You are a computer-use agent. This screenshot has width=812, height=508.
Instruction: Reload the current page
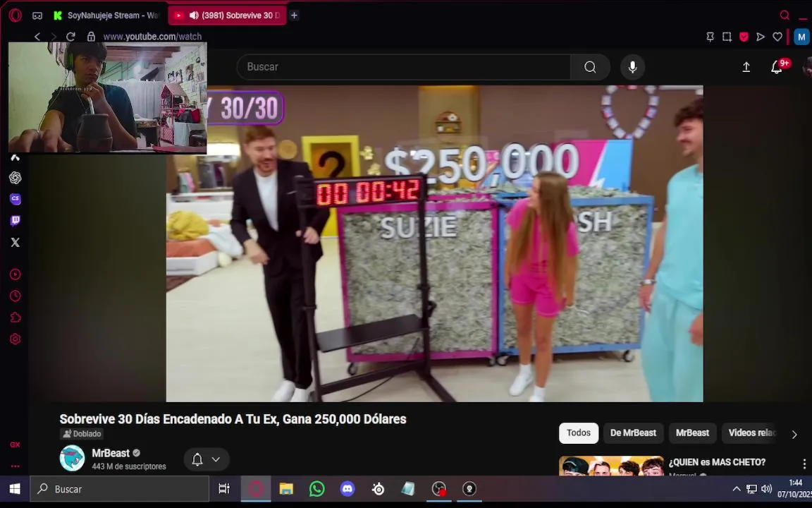click(71, 36)
